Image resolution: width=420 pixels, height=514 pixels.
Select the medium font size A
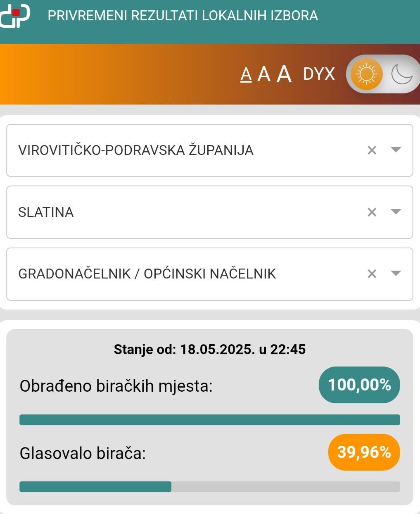pos(264,75)
